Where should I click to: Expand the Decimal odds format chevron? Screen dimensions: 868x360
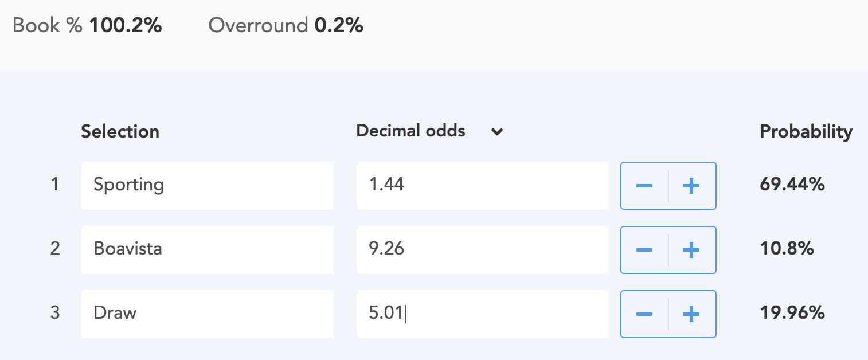[497, 132]
